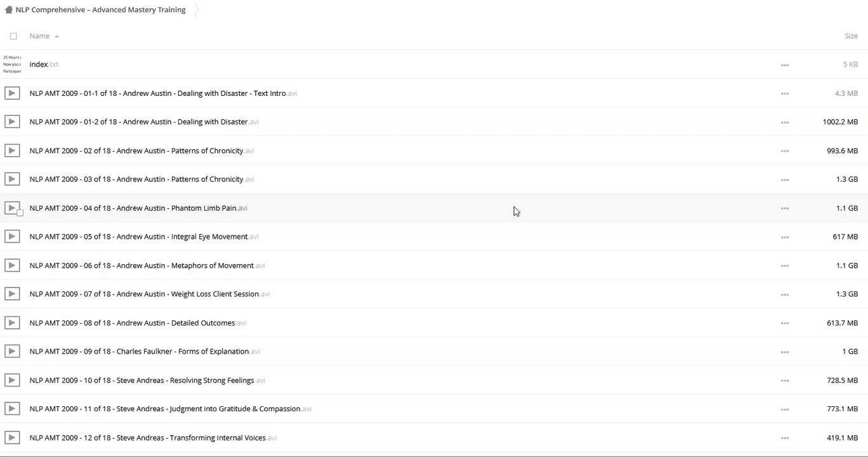The width and height of the screenshot is (868, 457).
Task: Sort files by the Size column
Action: tap(852, 36)
